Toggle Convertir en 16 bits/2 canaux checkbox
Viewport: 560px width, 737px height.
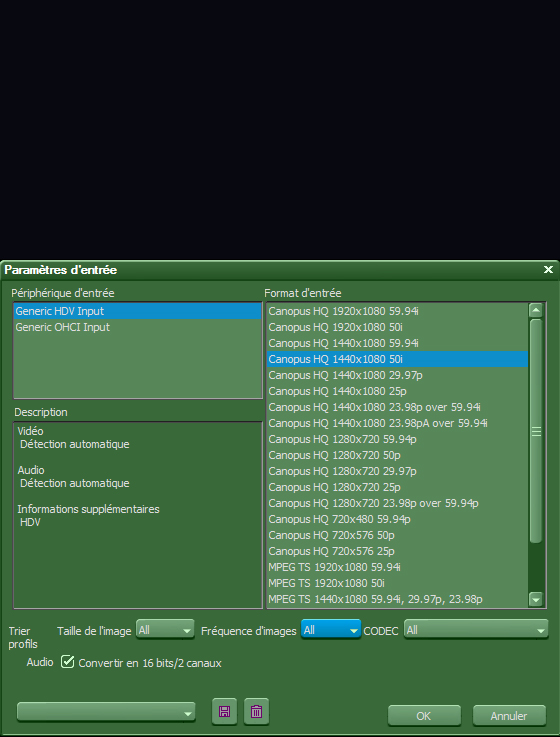pos(68,662)
